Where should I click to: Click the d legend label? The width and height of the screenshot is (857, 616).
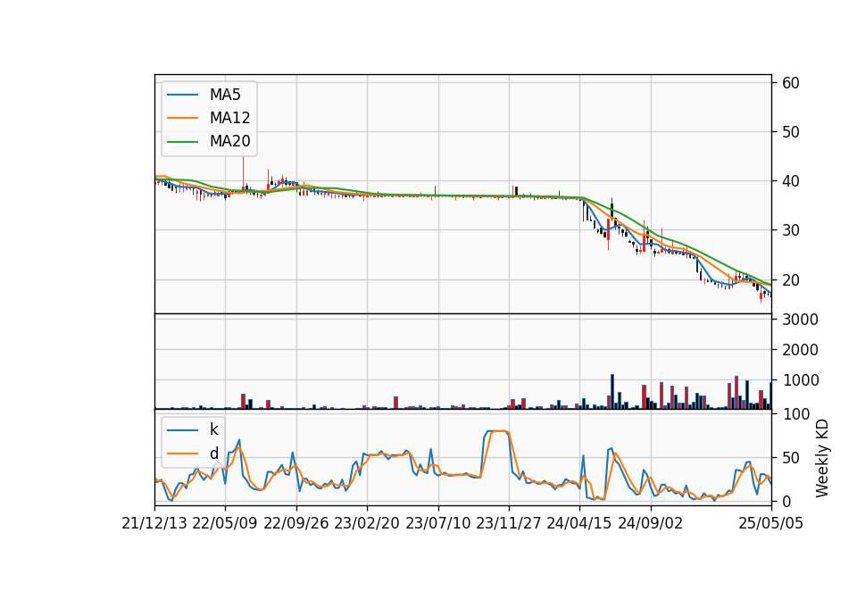pyautogui.click(x=213, y=454)
